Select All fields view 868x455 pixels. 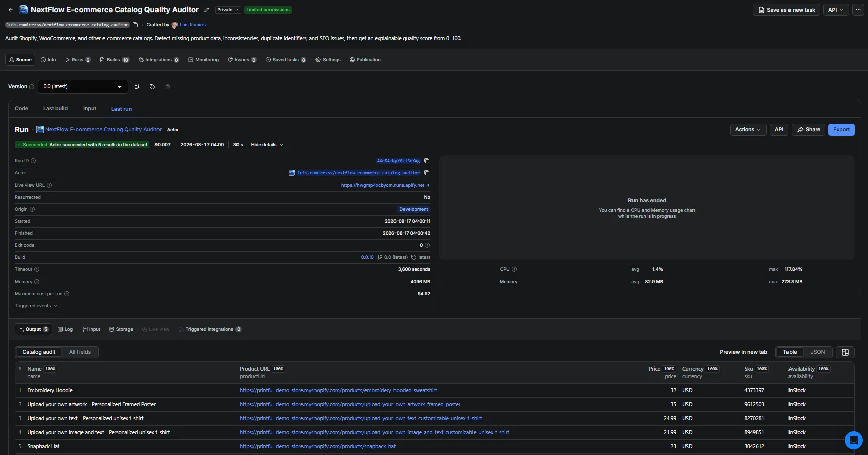pos(80,352)
